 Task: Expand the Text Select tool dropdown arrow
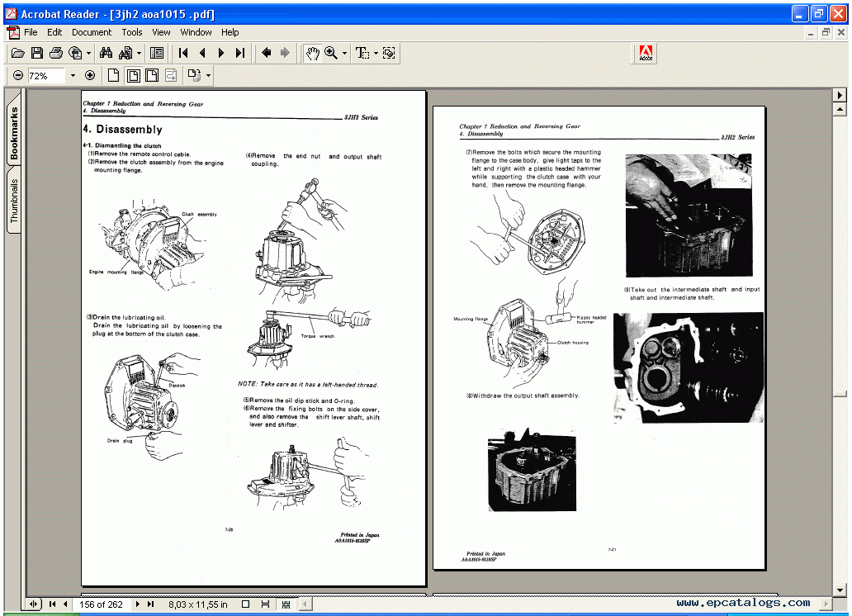click(376, 54)
